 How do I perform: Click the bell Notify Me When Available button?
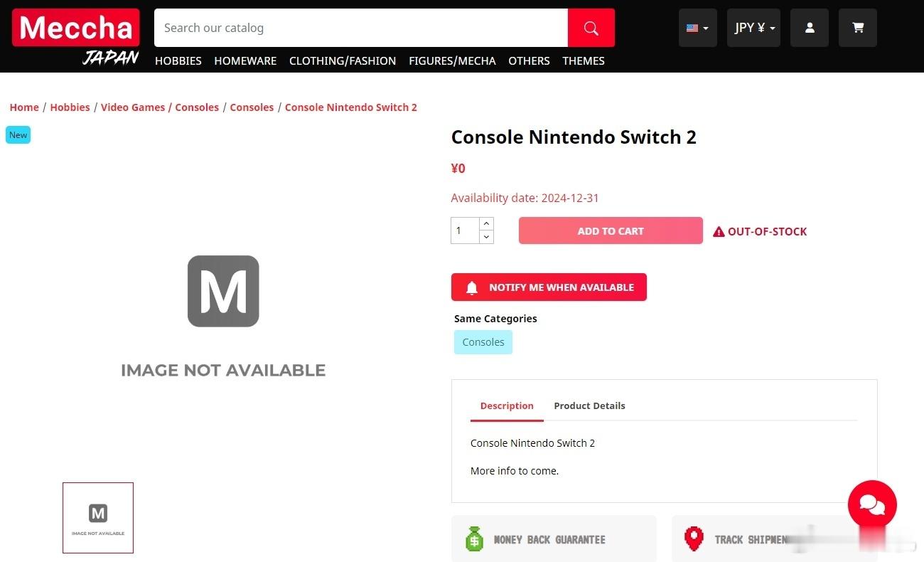coord(549,287)
